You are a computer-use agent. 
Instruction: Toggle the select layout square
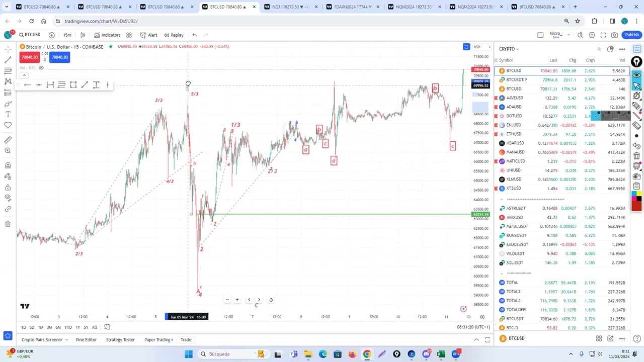click(540, 35)
